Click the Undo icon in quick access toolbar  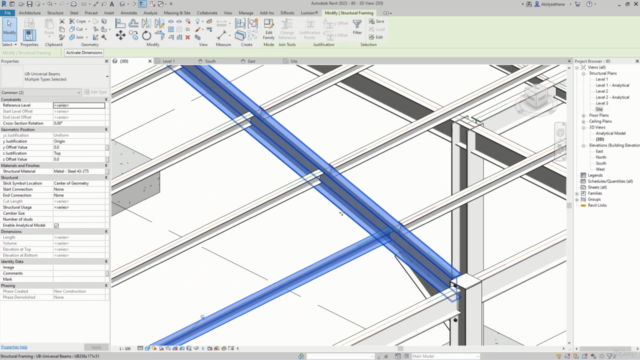(50, 4)
